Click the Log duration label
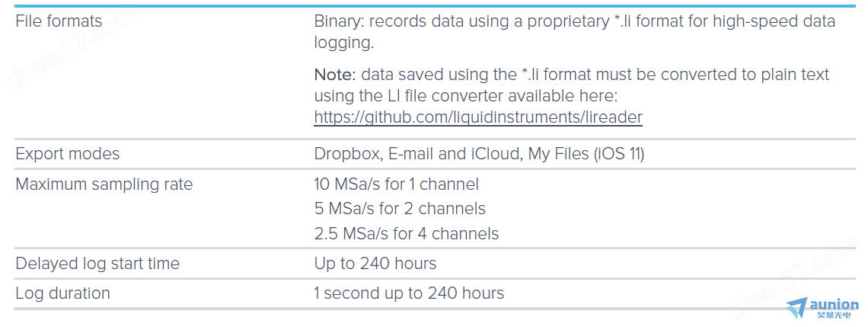868x327 pixels. point(62,293)
